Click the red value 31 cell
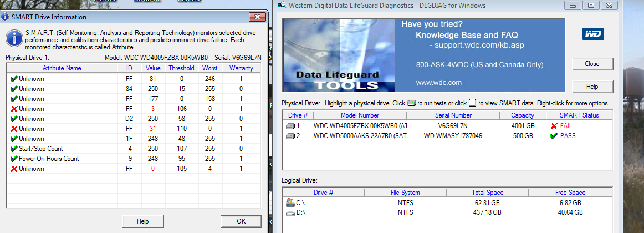 (x=153, y=129)
